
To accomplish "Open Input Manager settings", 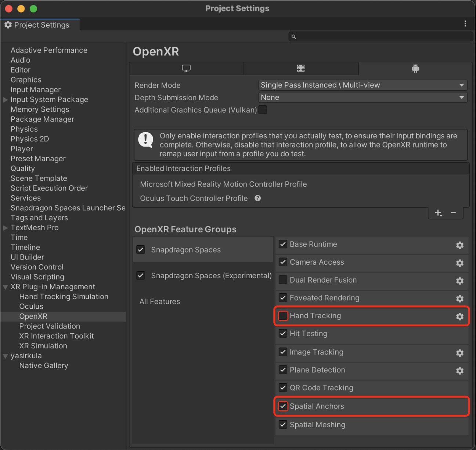I will pos(36,90).
